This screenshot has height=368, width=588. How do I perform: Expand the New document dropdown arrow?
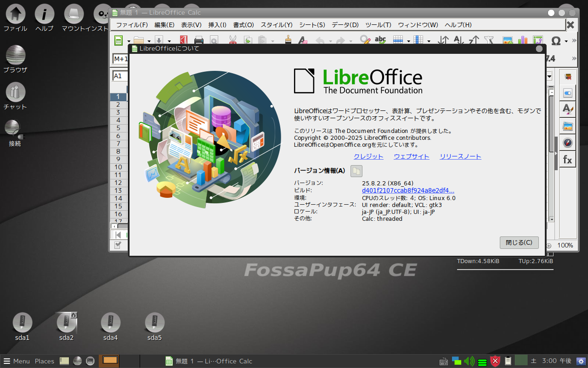pos(129,41)
